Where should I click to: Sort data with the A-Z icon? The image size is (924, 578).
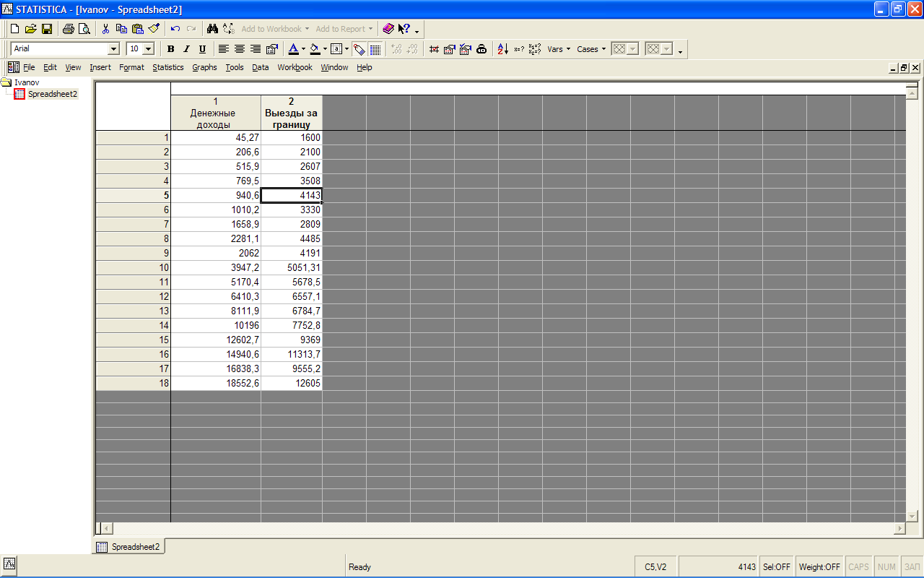pos(503,49)
